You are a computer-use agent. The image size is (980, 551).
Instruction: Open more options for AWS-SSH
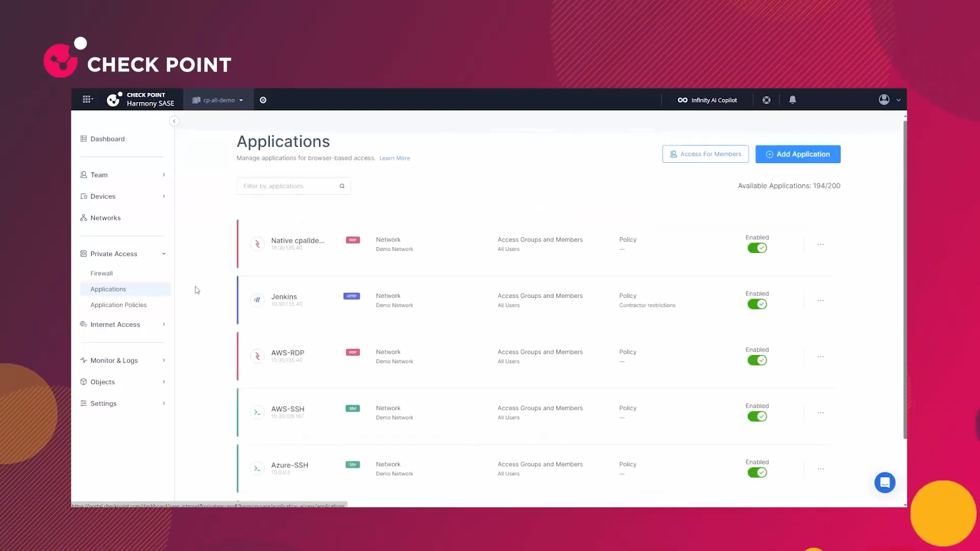point(821,413)
